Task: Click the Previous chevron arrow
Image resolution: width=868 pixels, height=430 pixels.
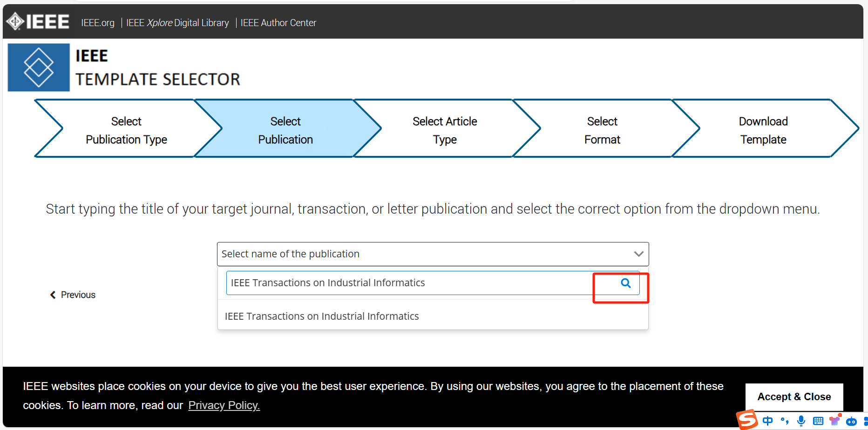Action: 53,295
